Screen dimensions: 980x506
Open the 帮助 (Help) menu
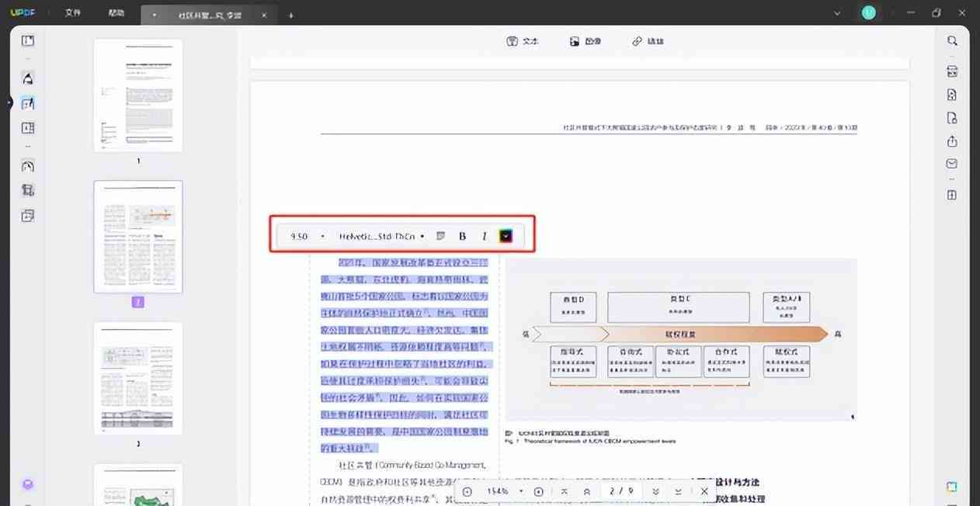click(x=116, y=13)
